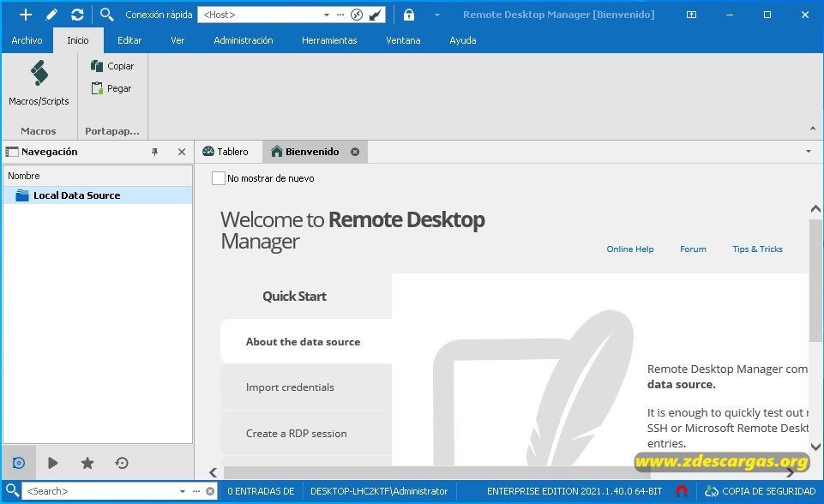Click the refresh arrows icon
The image size is (824, 504).
[77, 15]
